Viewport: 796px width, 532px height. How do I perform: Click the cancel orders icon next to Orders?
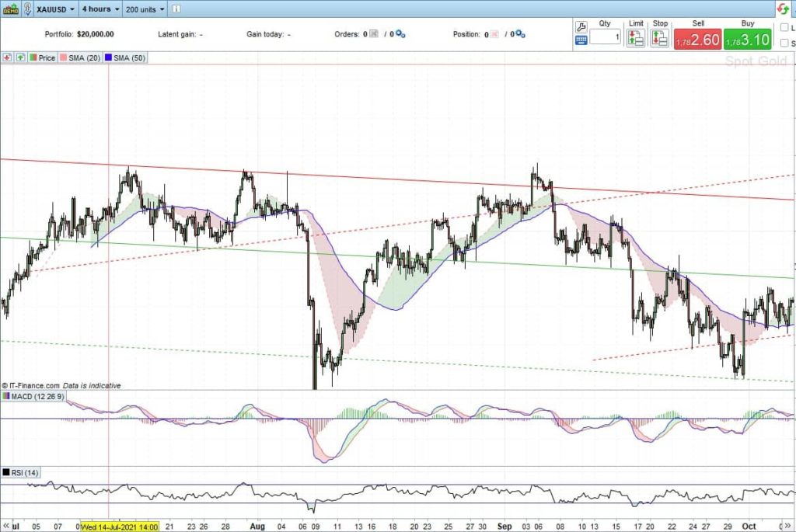(x=374, y=34)
